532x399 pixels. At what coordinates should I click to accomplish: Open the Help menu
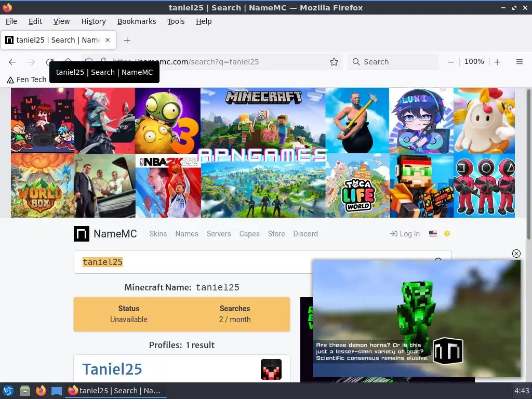pyautogui.click(x=204, y=21)
